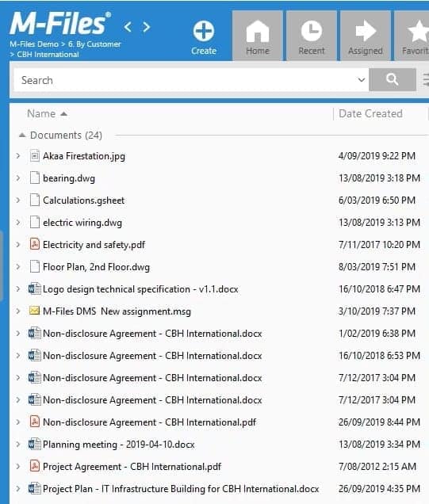
Task: Open search filter options icon beside search button
Action: [426, 79]
